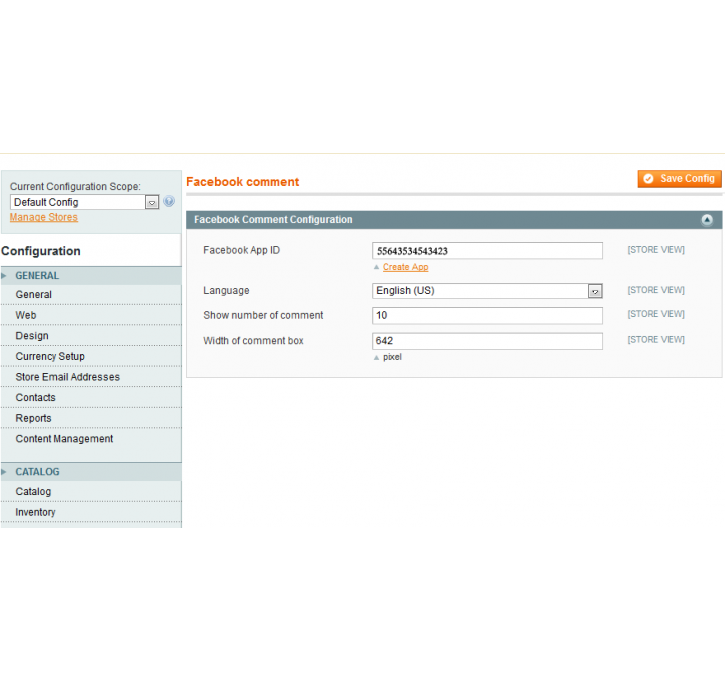725x680 pixels.
Task: Click the scope help question mark icon
Action: [x=169, y=202]
